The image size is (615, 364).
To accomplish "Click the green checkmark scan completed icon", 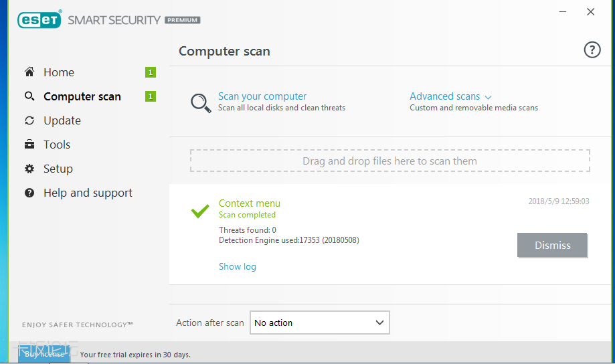I will pyautogui.click(x=200, y=211).
